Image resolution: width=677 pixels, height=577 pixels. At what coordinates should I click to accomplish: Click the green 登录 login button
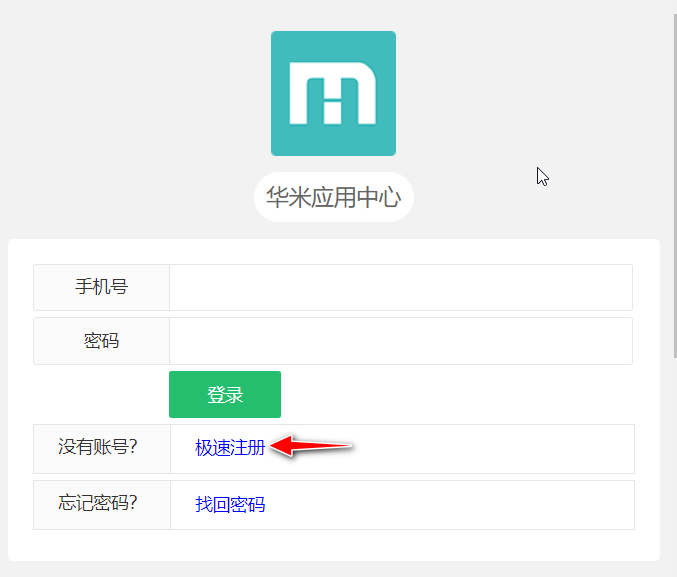point(225,394)
